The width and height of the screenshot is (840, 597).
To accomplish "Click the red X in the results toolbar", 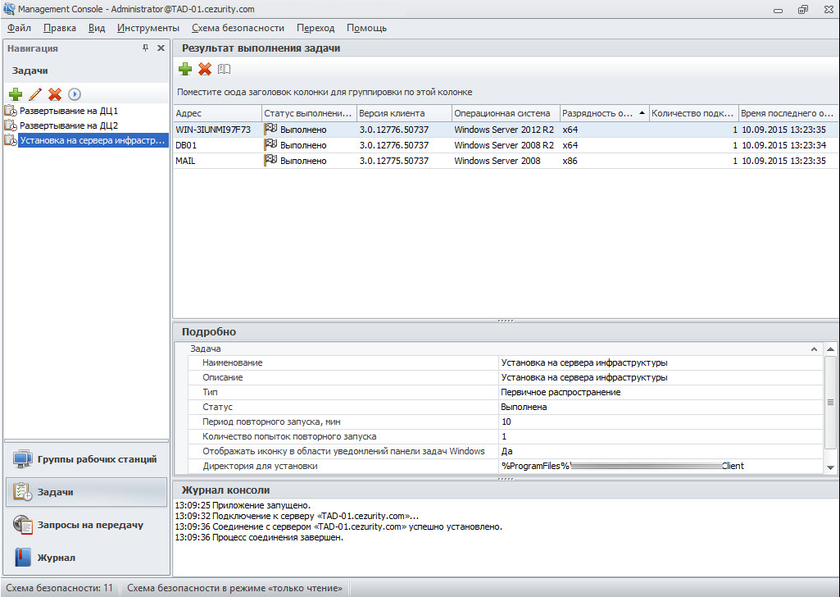I will [x=205, y=69].
